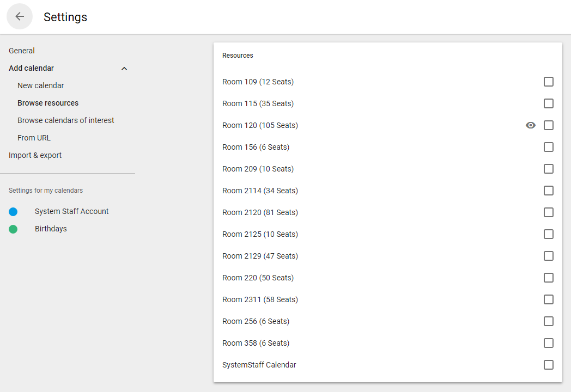The width and height of the screenshot is (571, 392).
Task: Enable the Room 358 (6 Seats) checkbox
Action: coord(549,343)
